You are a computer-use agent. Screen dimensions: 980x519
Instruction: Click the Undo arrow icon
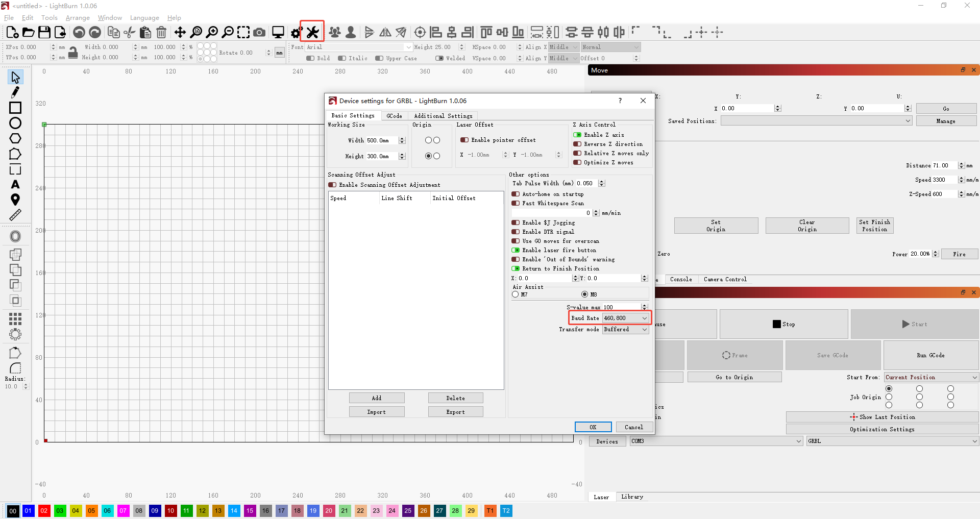click(x=79, y=32)
